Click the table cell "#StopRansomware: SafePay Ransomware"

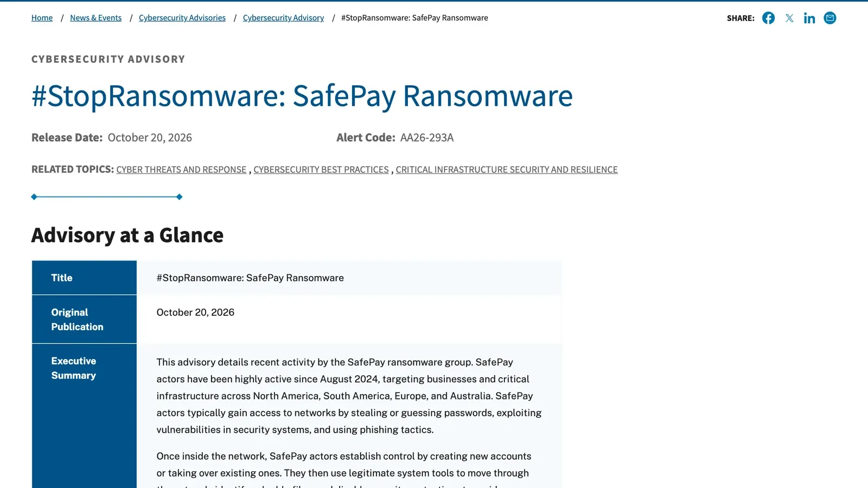pos(349,278)
